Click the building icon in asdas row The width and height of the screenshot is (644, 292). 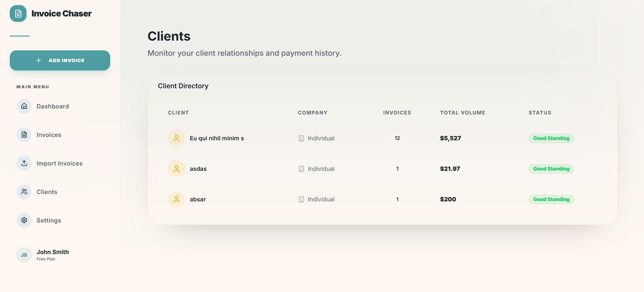click(x=301, y=169)
